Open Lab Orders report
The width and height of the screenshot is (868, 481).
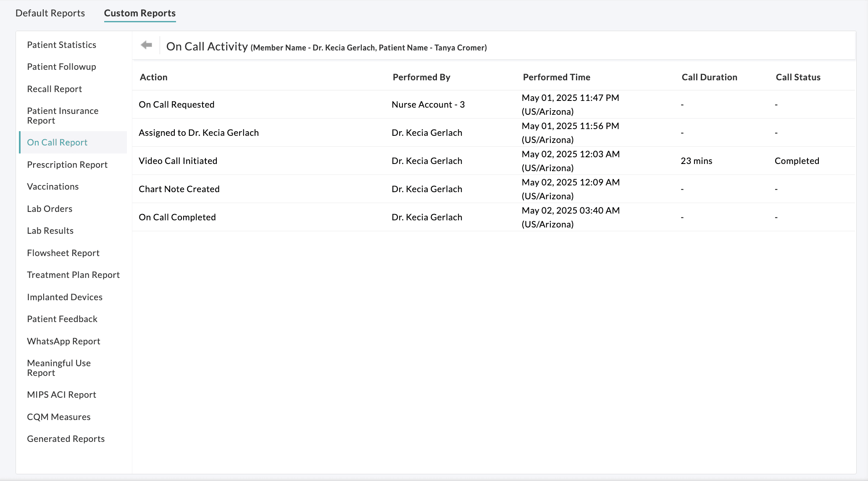point(50,209)
